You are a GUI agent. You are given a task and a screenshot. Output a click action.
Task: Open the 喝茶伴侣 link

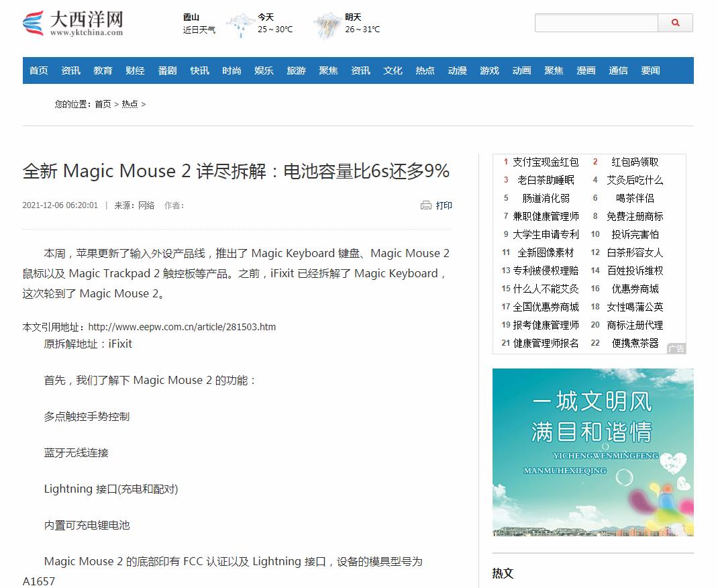click(635, 198)
